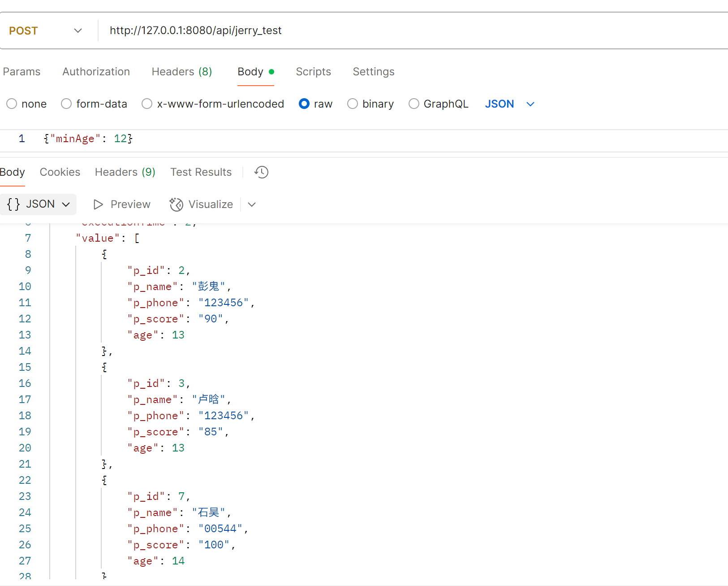The width and height of the screenshot is (728, 586).
Task: Expand the chevron next to Visualize
Action: tap(252, 204)
